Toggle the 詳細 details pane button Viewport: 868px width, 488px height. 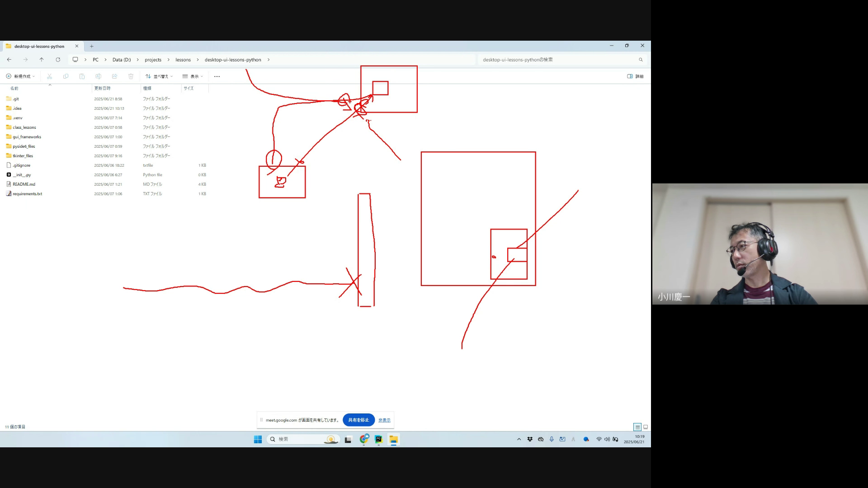(635, 76)
